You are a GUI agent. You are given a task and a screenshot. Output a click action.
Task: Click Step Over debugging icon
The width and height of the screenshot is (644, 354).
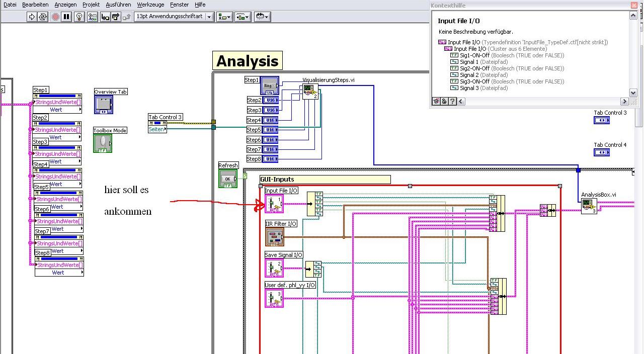(116, 17)
